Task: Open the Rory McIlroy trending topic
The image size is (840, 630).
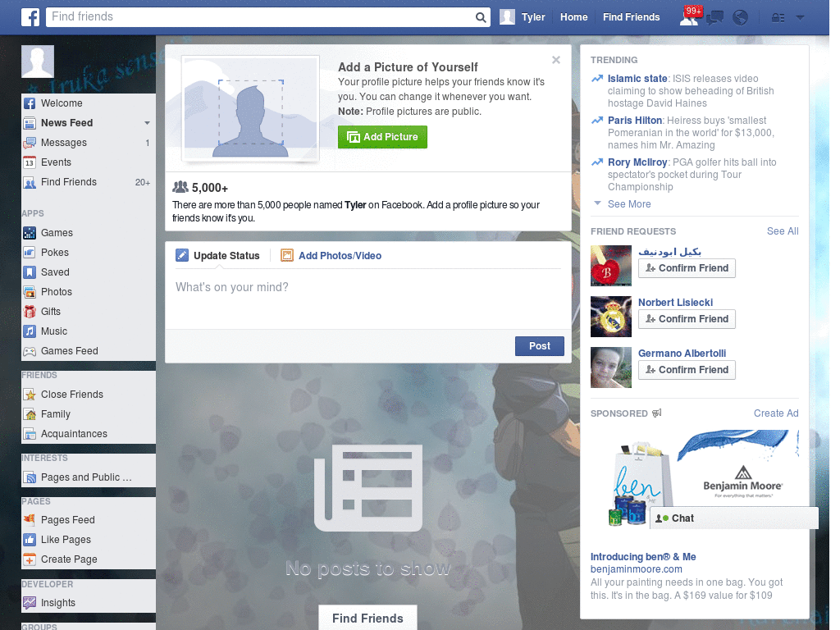Action: coord(637,162)
